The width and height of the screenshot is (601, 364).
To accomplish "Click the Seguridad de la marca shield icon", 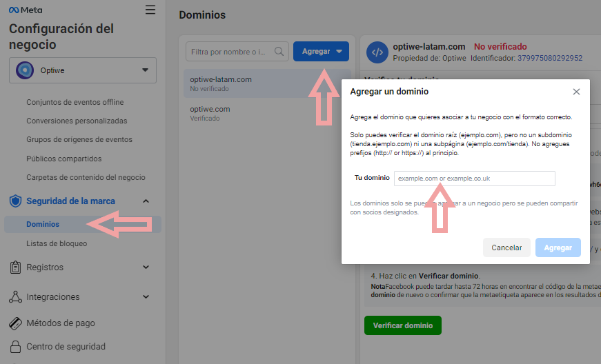I will click(x=15, y=201).
